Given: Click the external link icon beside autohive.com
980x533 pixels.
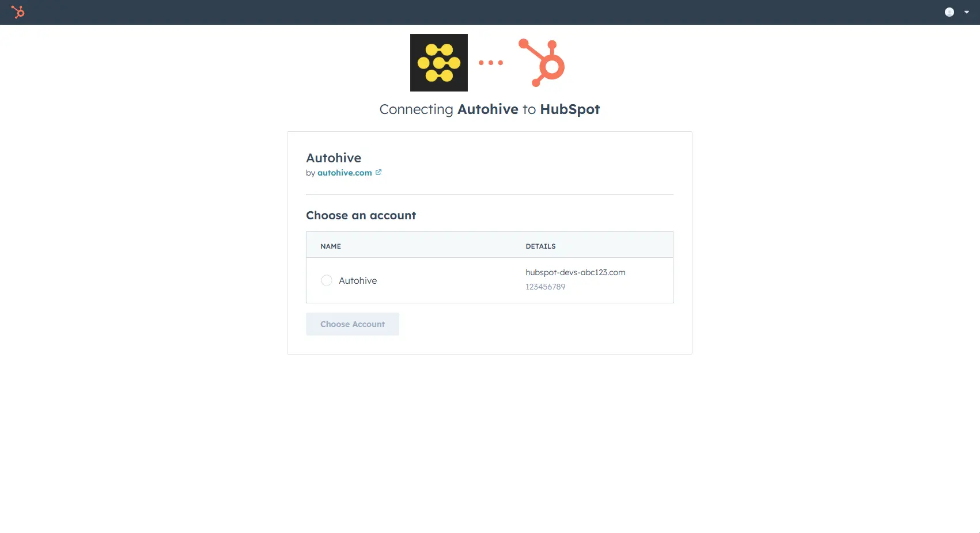Looking at the screenshot, I should [379, 172].
